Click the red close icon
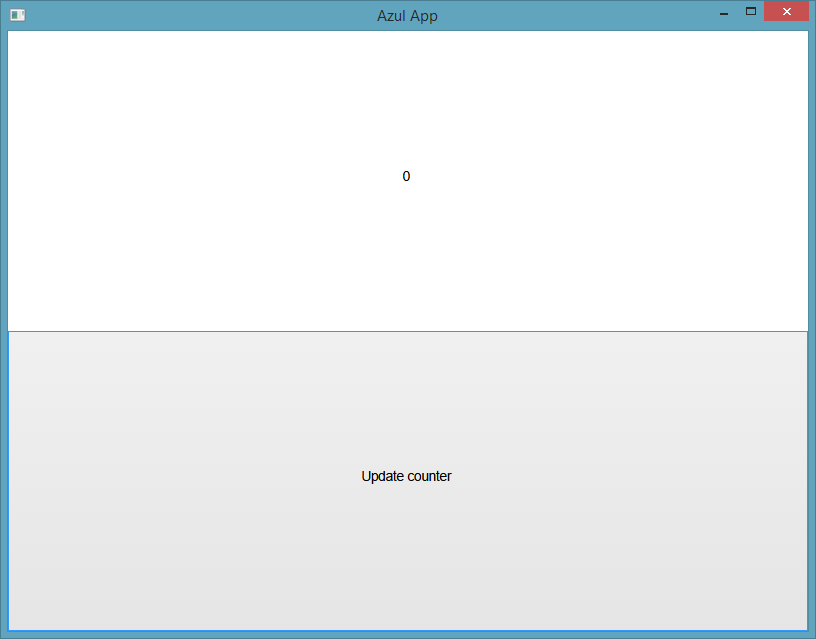 (786, 11)
